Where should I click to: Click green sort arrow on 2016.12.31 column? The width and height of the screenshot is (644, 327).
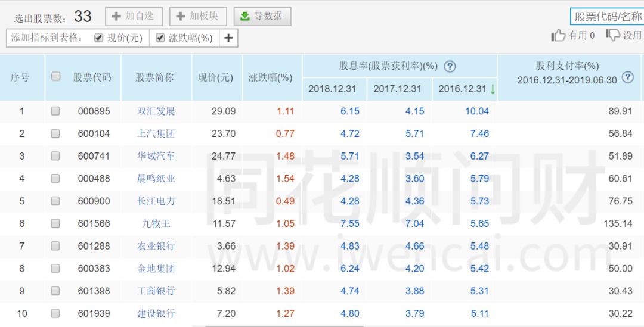coord(493,89)
